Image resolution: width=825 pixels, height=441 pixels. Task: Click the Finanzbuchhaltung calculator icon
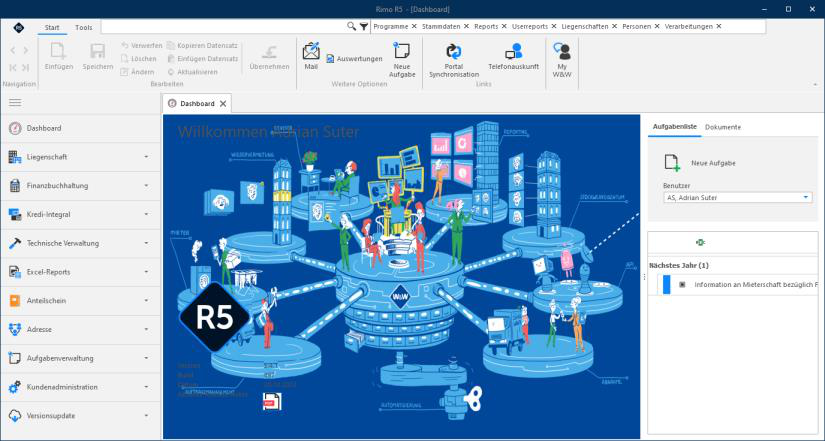click(15, 186)
